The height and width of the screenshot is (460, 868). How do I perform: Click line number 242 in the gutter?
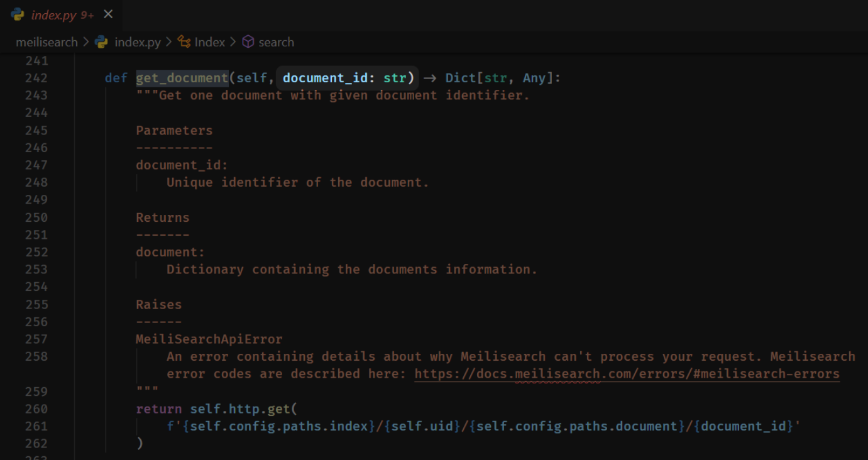click(x=36, y=78)
